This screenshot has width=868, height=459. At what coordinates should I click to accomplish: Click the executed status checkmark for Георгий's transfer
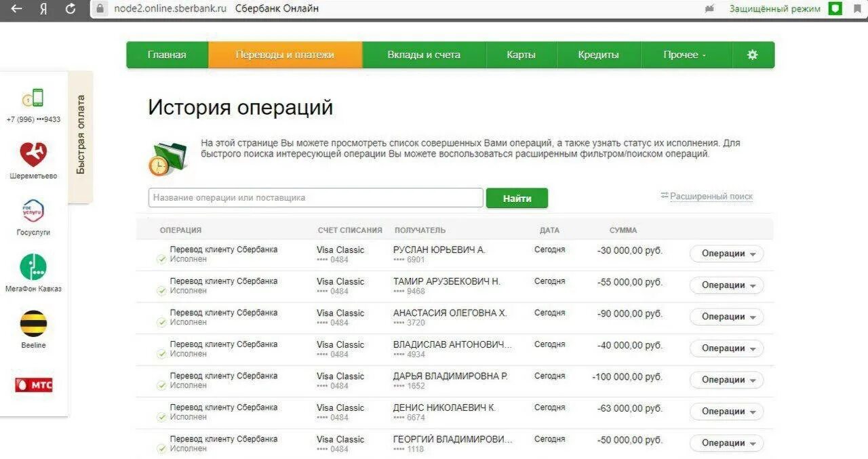[161, 448]
